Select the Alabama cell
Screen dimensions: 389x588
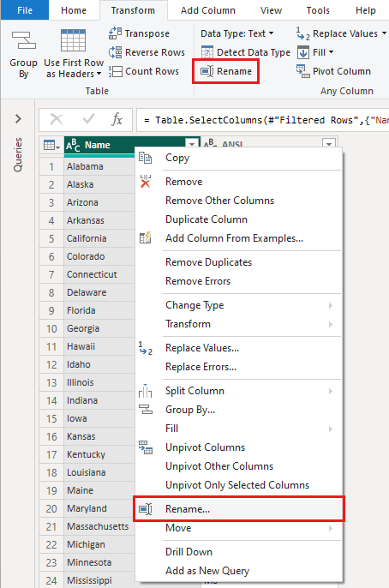point(99,166)
